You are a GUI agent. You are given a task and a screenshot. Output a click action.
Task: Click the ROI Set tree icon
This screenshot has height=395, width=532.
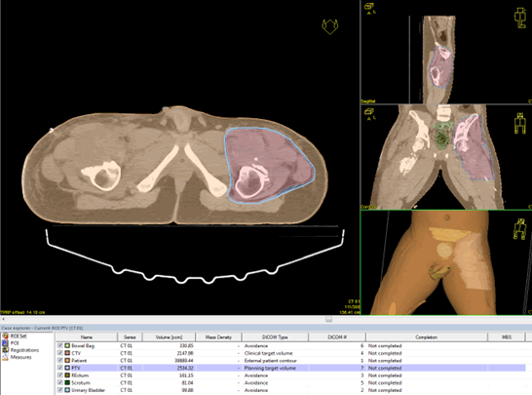pyautogui.click(x=6, y=336)
